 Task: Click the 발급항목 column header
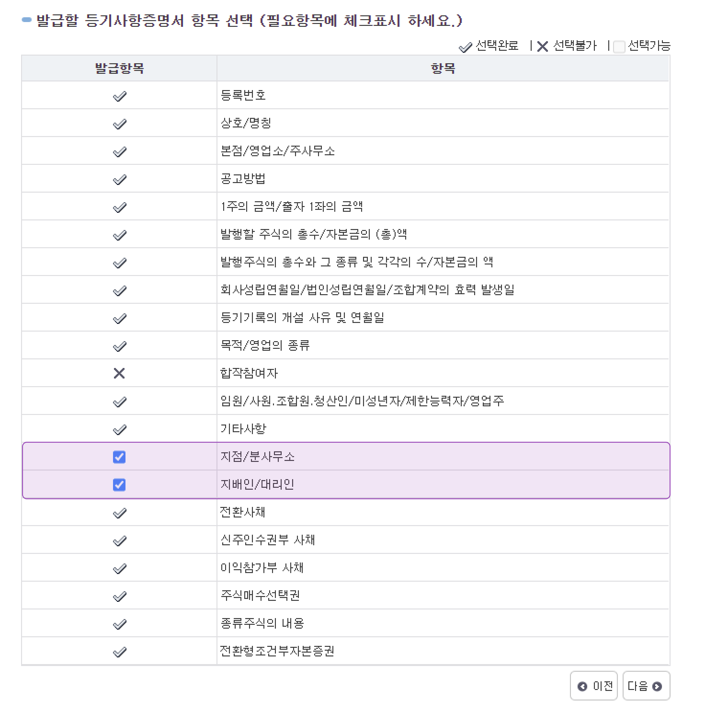point(119,68)
